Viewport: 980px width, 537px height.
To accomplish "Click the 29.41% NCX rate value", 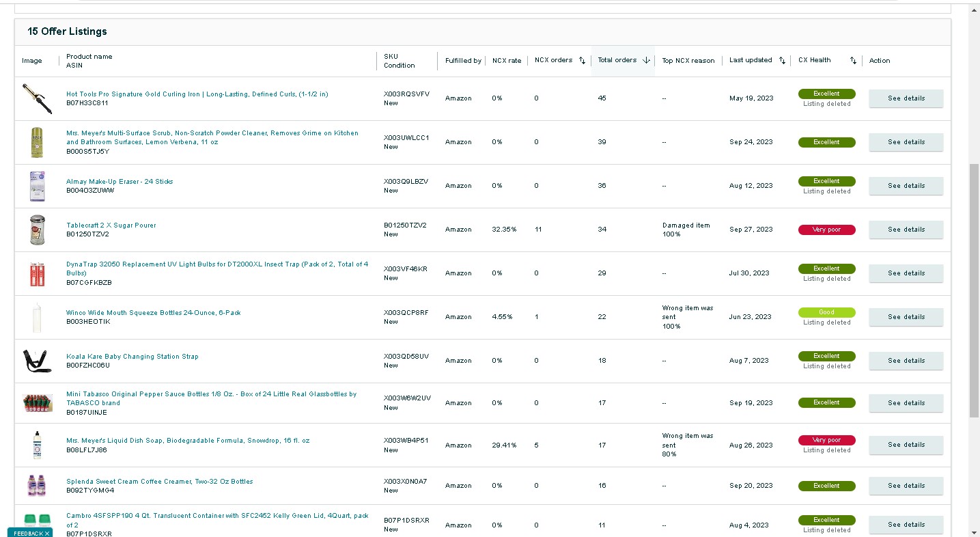I will pos(504,445).
